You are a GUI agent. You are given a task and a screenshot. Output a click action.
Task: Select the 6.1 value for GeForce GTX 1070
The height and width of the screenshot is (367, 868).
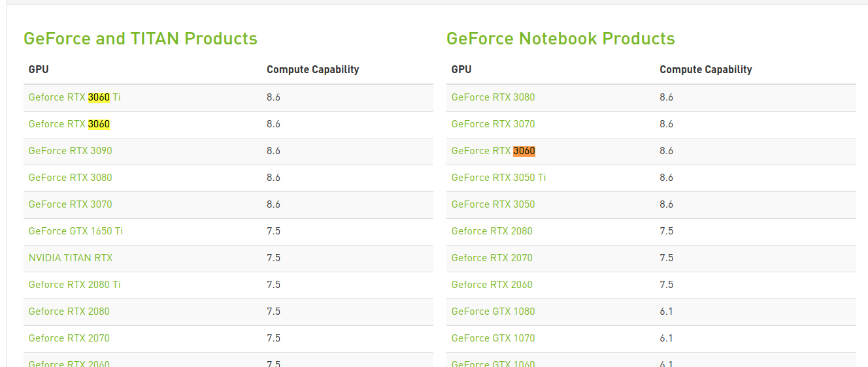pyautogui.click(x=667, y=338)
